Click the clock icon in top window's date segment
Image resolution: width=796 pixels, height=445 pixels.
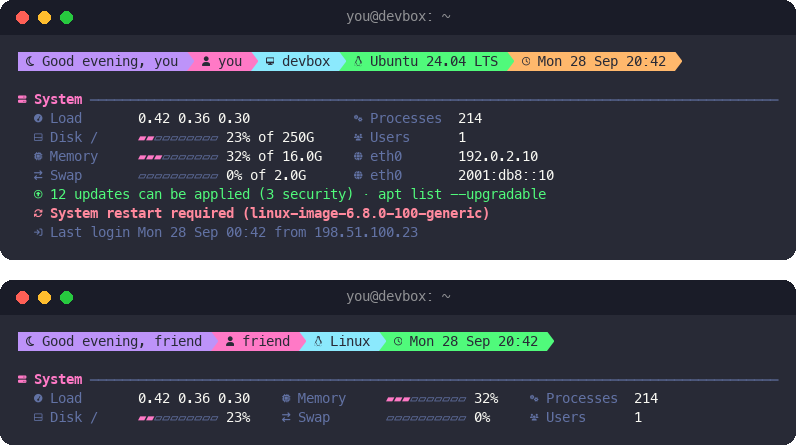click(526, 61)
